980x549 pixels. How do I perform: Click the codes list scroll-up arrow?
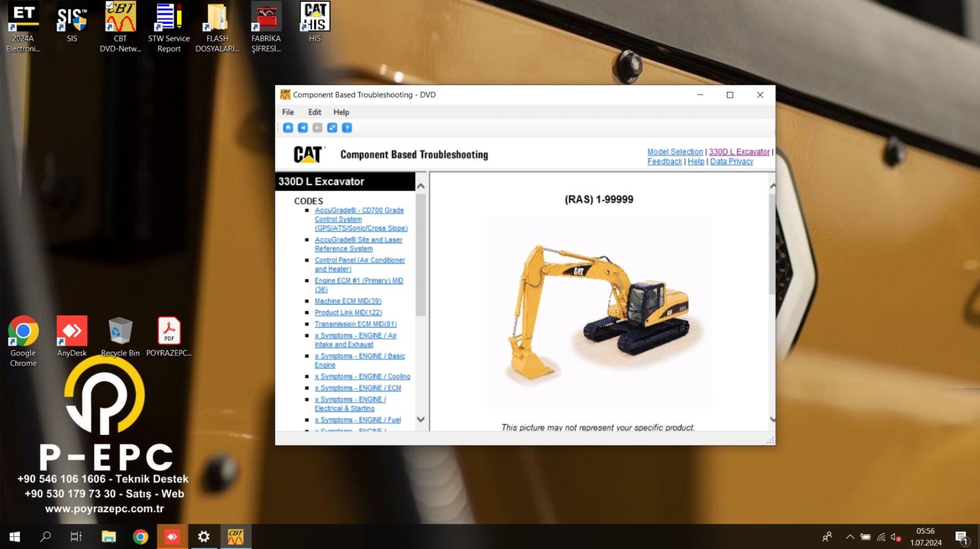pos(421,186)
